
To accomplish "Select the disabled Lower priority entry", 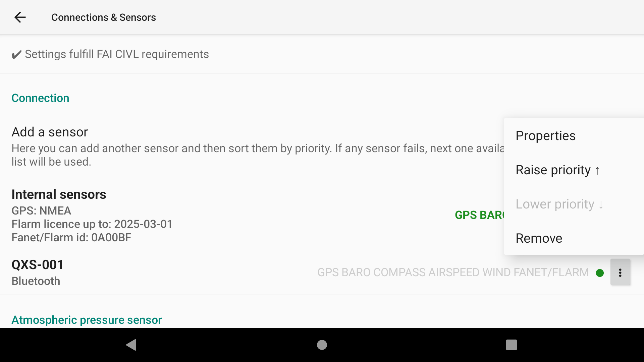I will tap(574, 204).
